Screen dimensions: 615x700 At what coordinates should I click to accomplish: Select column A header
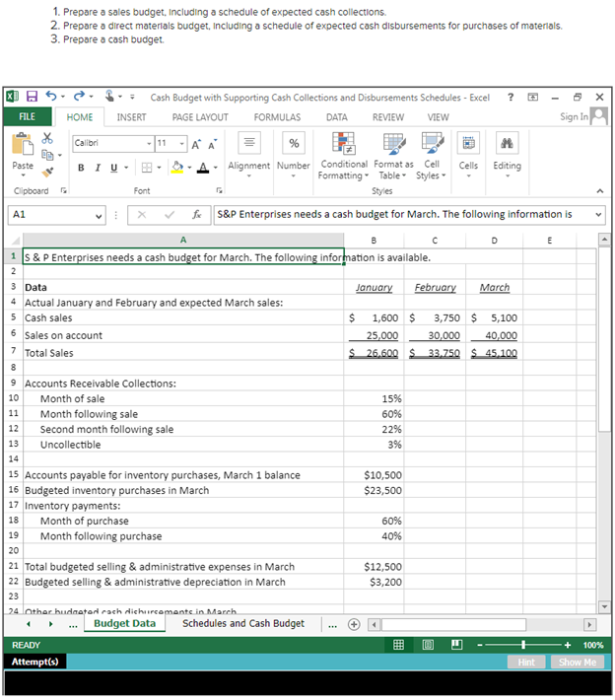(x=183, y=241)
